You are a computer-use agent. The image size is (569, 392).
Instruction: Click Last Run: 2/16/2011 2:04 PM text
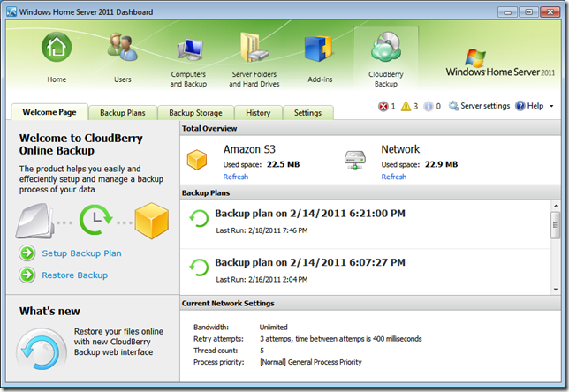pyautogui.click(x=262, y=279)
